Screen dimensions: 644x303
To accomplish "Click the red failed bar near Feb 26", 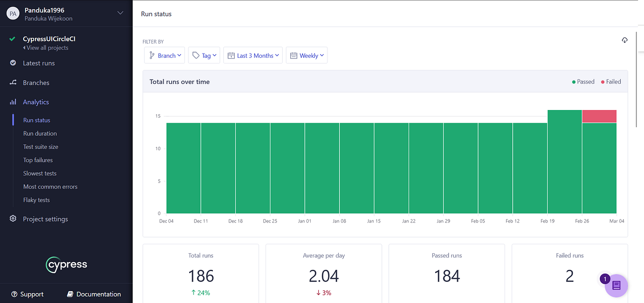I will (599, 116).
